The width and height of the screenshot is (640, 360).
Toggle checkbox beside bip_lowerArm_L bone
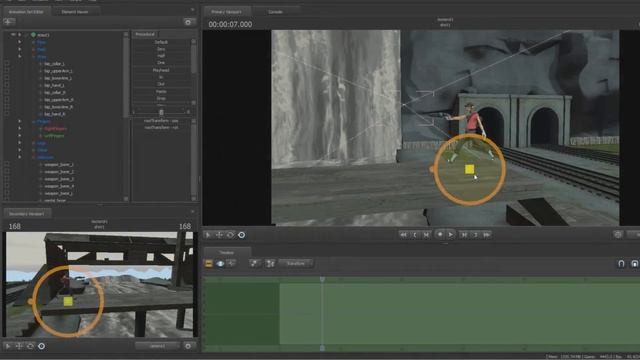(7, 78)
